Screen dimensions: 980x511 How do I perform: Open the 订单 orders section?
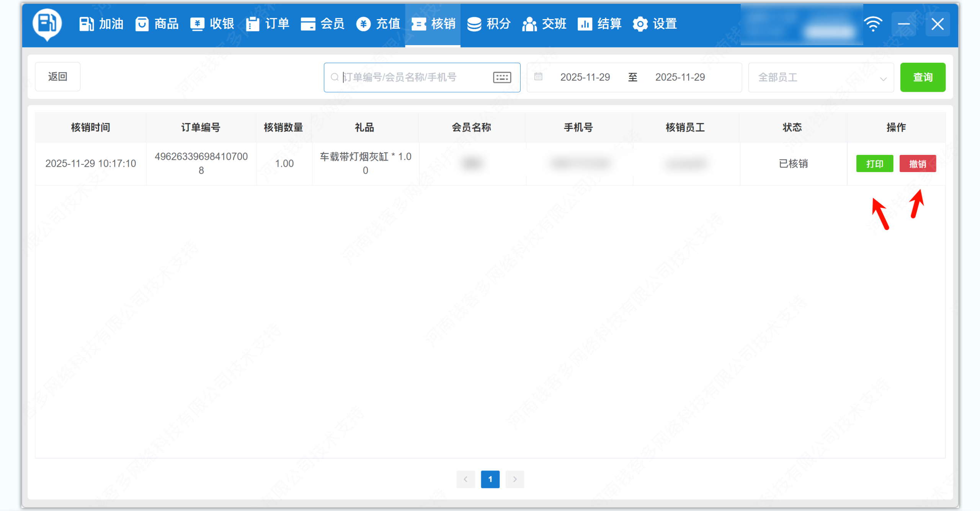pos(268,24)
